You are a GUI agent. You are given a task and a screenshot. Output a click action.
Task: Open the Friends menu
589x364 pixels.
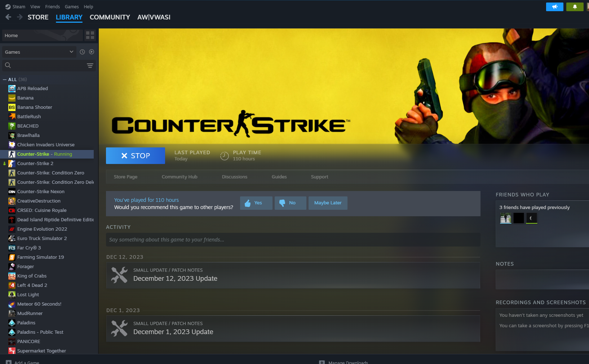pyautogui.click(x=52, y=6)
